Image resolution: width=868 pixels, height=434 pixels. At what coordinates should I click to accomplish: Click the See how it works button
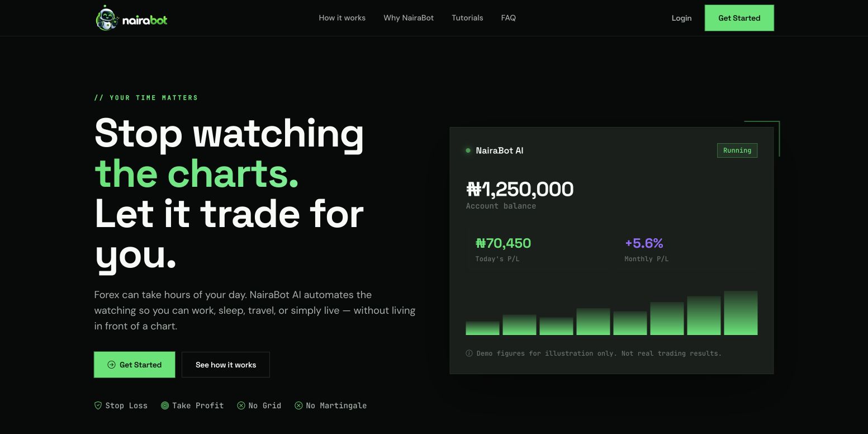(x=226, y=365)
